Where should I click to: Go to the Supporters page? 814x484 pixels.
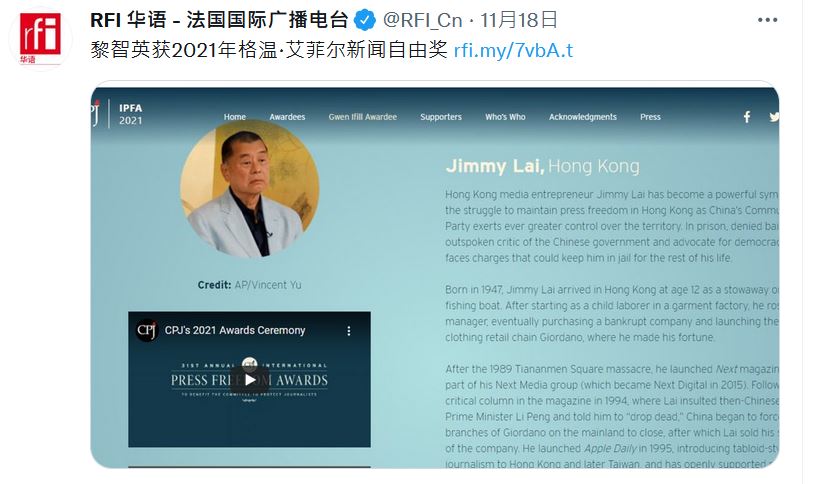point(441,117)
